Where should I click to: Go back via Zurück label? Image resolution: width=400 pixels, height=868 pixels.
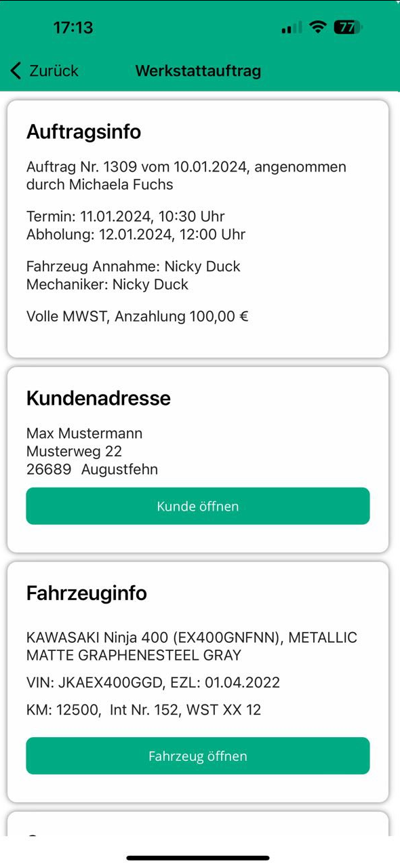54,71
